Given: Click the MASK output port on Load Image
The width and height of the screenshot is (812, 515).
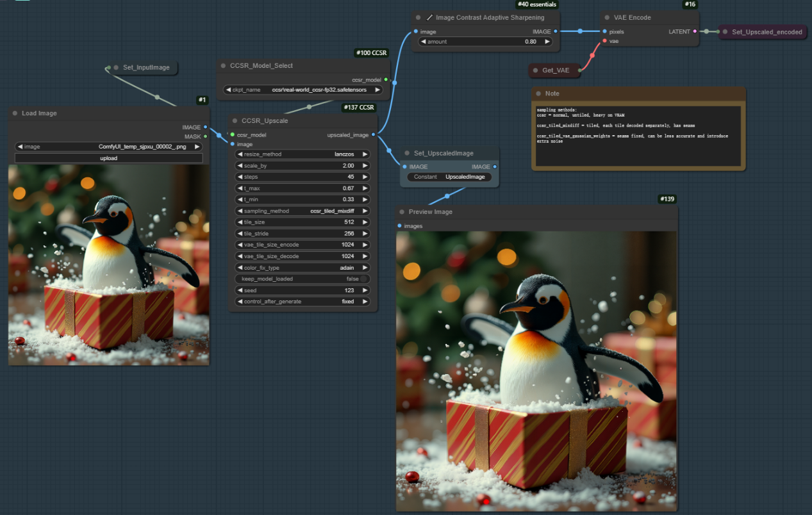Looking at the screenshot, I should [x=205, y=136].
